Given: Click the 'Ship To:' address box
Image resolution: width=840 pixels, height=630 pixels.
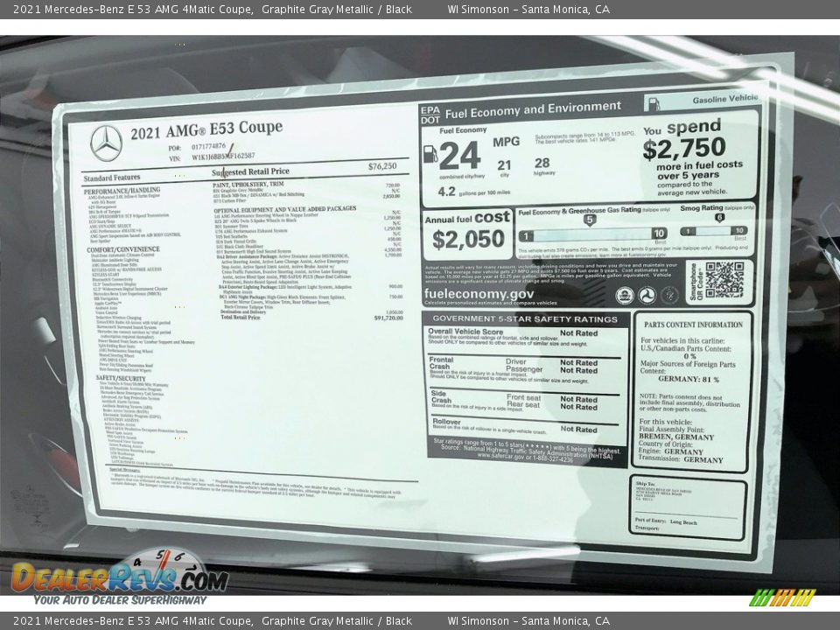Looking at the screenshot, I should (688, 507).
